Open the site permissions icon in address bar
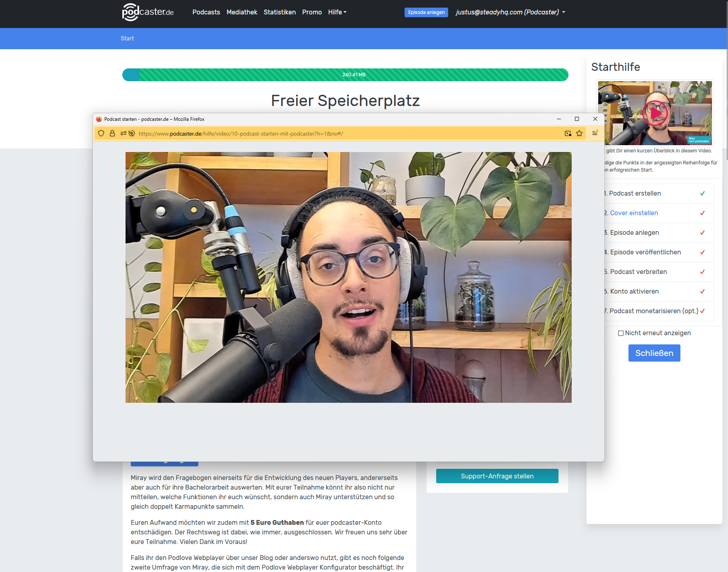This screenshot has height=572, width=728. point(123,134)
